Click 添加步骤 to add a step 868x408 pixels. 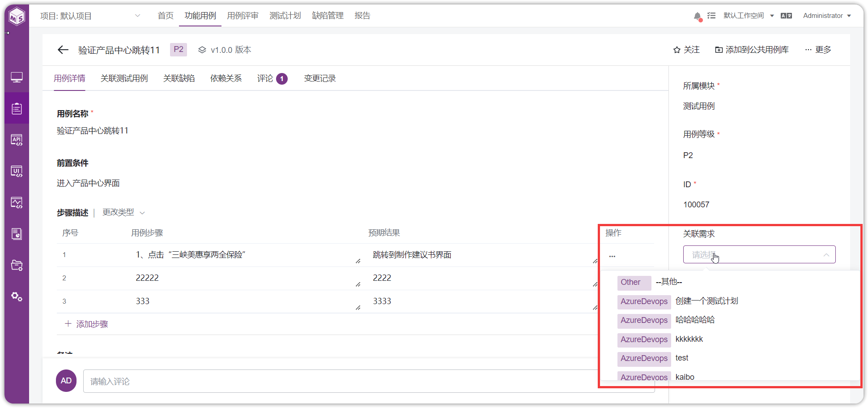86,324
